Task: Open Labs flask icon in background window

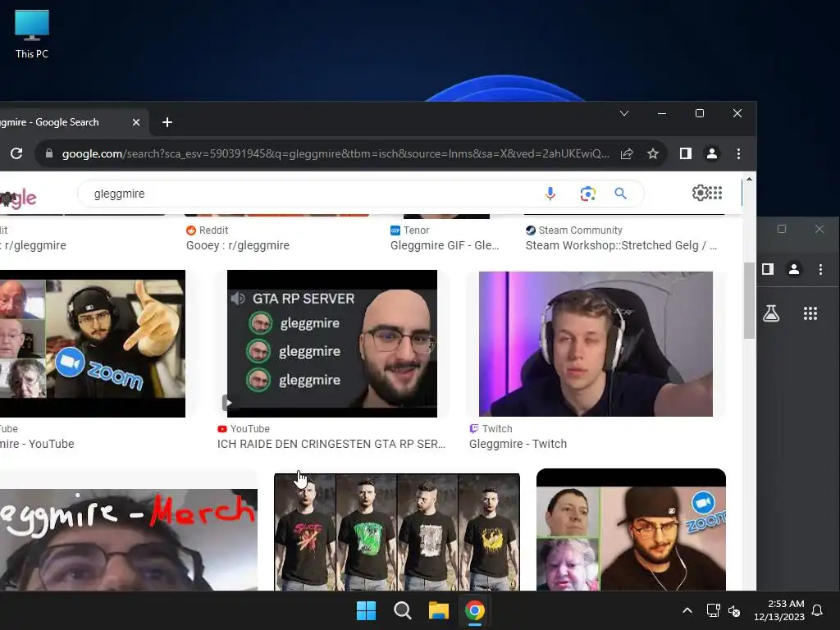Action: pyautogui.click(x=771, y=313)
